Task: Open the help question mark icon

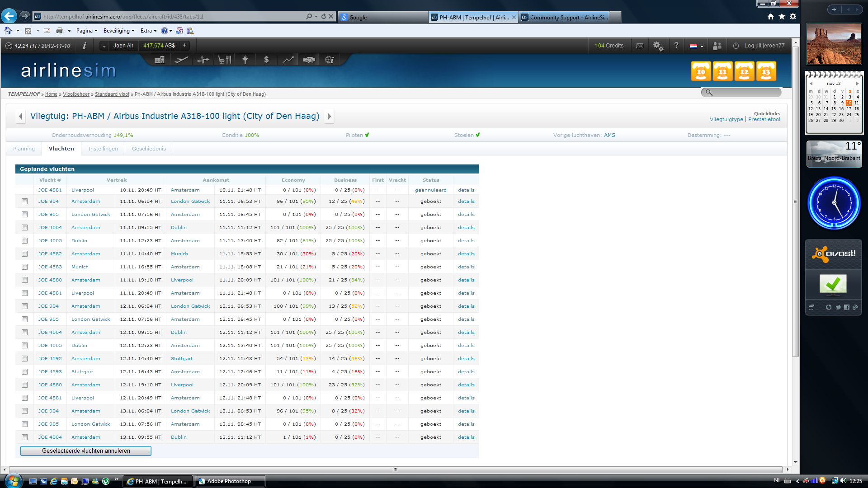Action: pos(676,45)
